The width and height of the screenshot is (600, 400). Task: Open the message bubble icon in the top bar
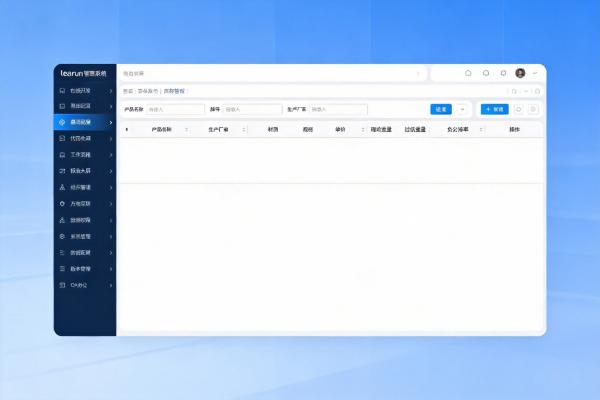tap(486, 73)
